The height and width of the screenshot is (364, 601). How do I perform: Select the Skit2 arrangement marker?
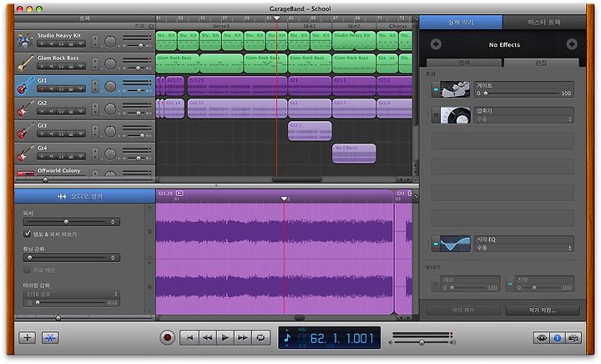[354, 26]
